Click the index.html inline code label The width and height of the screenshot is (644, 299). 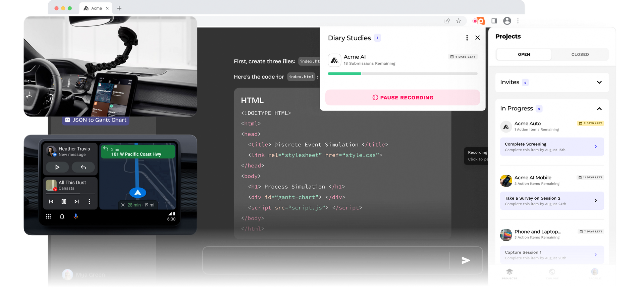[x=301, y=77]
